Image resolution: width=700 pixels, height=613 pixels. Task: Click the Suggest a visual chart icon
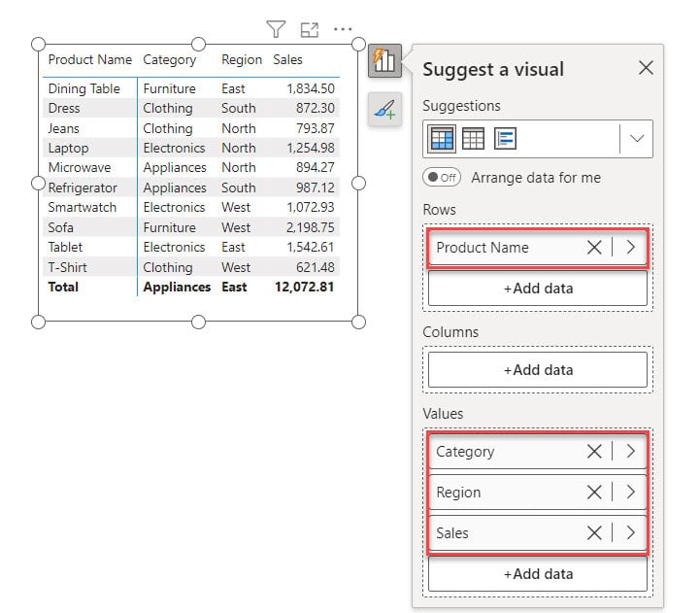pos(384,61)
